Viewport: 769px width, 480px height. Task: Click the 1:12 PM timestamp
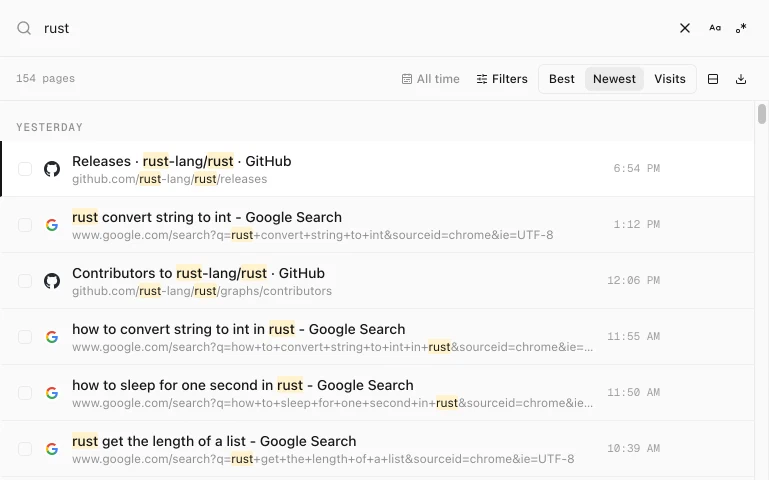(x=637, y=224)
